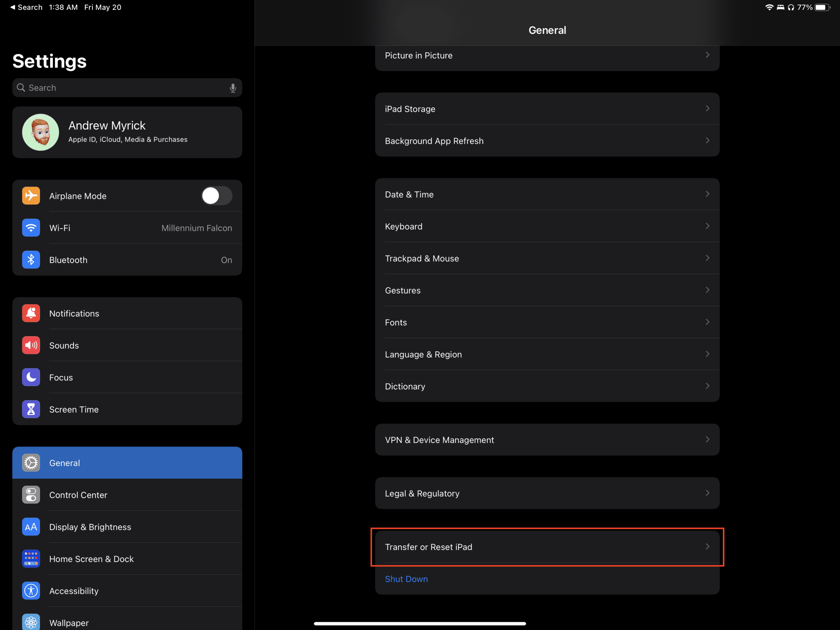This screenshot has width=840, height=630.
Task: Tap the Airplane Mode icon
Action: pos(31,196)
